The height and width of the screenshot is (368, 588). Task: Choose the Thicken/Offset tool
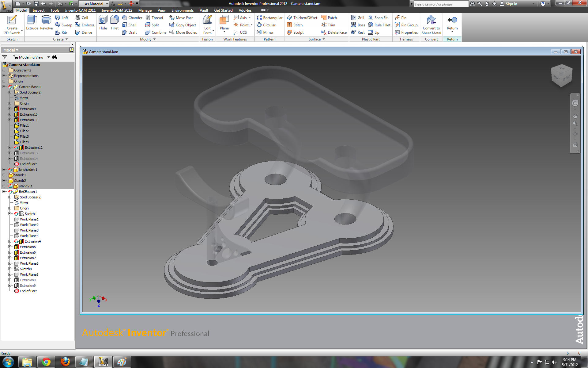[x=302, y=18]
